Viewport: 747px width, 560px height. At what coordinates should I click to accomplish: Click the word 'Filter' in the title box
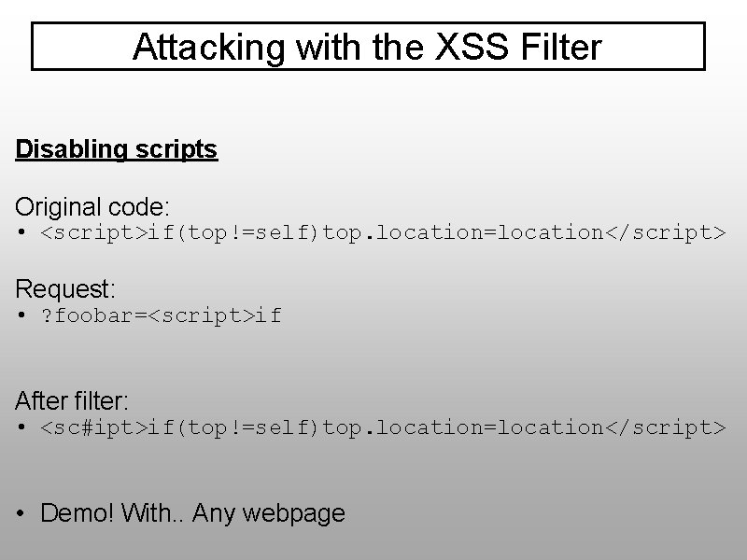tap(557, 47)
